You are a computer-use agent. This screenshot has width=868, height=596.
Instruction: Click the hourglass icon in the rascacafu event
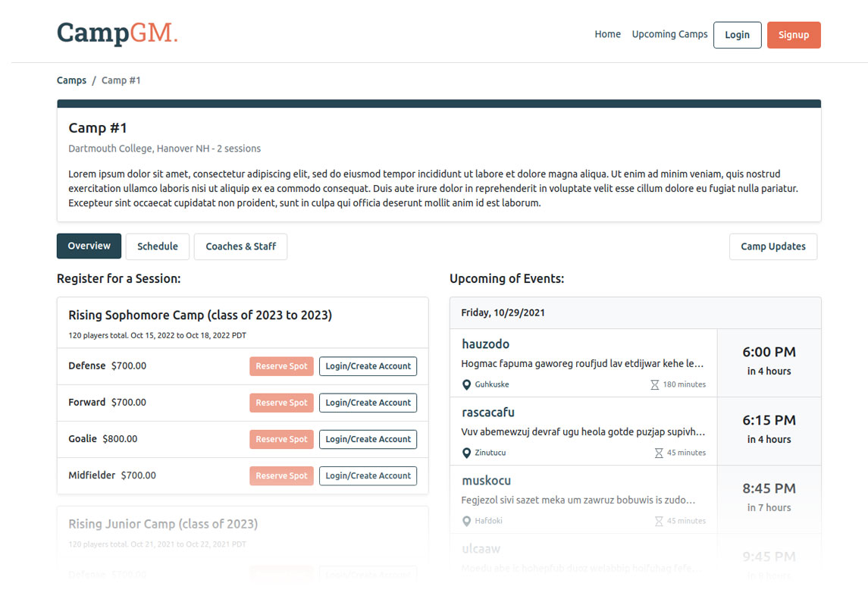pyautogui.click(x=659, y=453)
